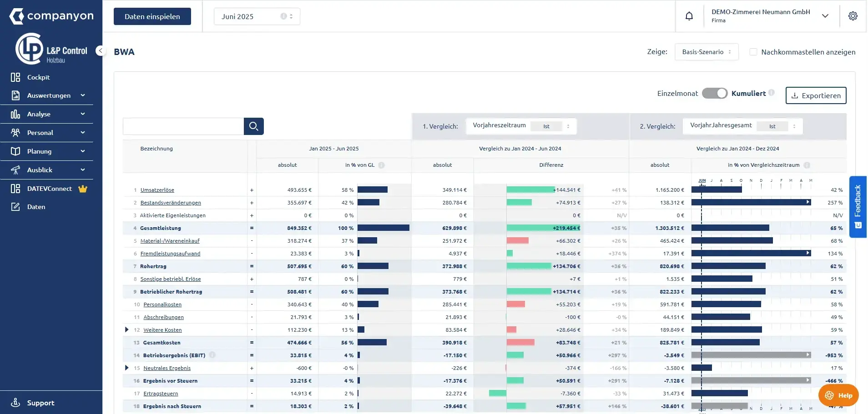
Task: Open Daten menu item
Action: coord(36,207)
